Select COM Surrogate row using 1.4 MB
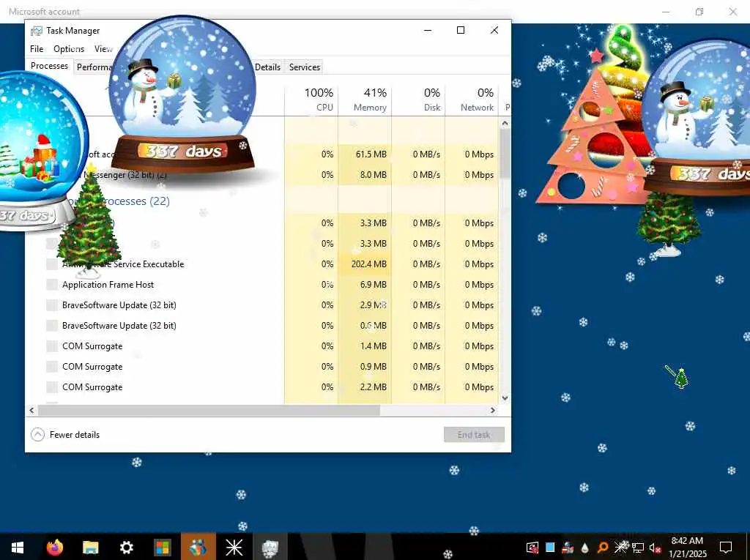The width and height of the screenshot is (750, 560). pyautogui.click(x=262, y=346)
